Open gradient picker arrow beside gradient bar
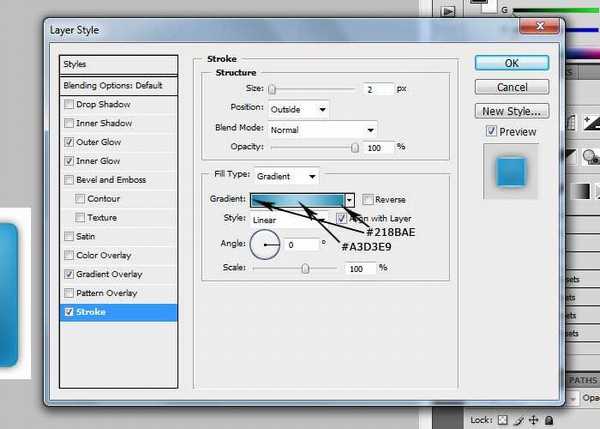The height and width of the screenshot is (429, 600). tap(350, 200)
